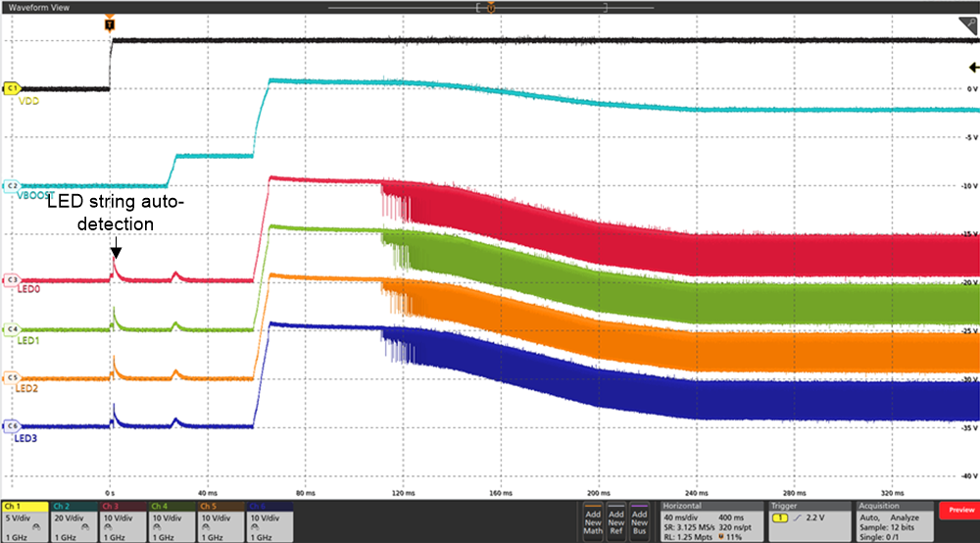This screenshot has height=543, width=980.
Task: Select the C6 LED3 channel handle
Action: point(13,426)
